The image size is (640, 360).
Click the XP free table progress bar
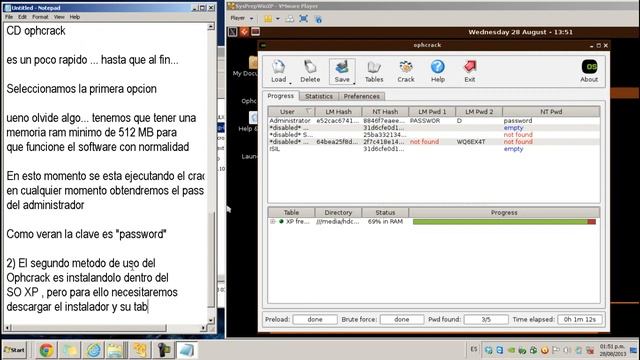(x=504, y=222)
